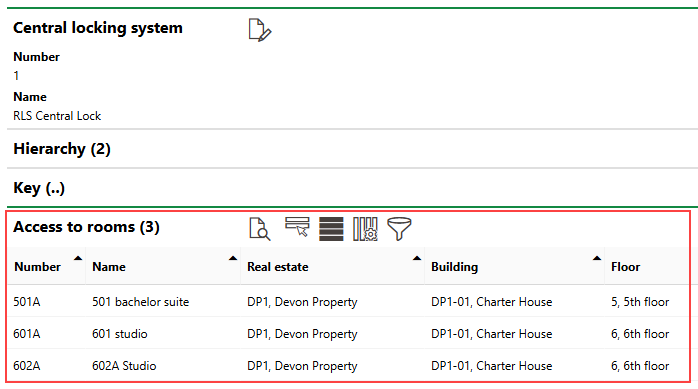This screenshot has width=698, height=389.
Task: Sort by the Number column sort arrow
Action: click(78, 258)
